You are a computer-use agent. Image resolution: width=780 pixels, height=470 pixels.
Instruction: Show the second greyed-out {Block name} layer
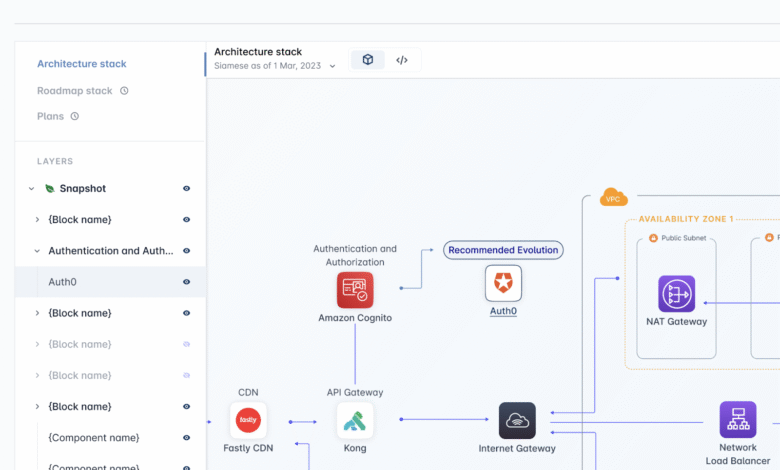pos(187,376)
